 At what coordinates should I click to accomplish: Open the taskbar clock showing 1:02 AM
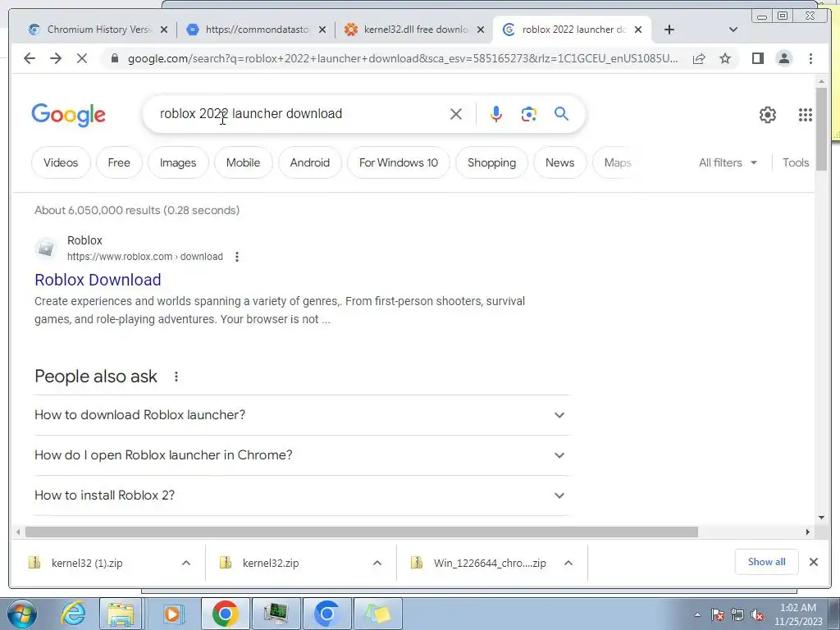tap(797, 614)
